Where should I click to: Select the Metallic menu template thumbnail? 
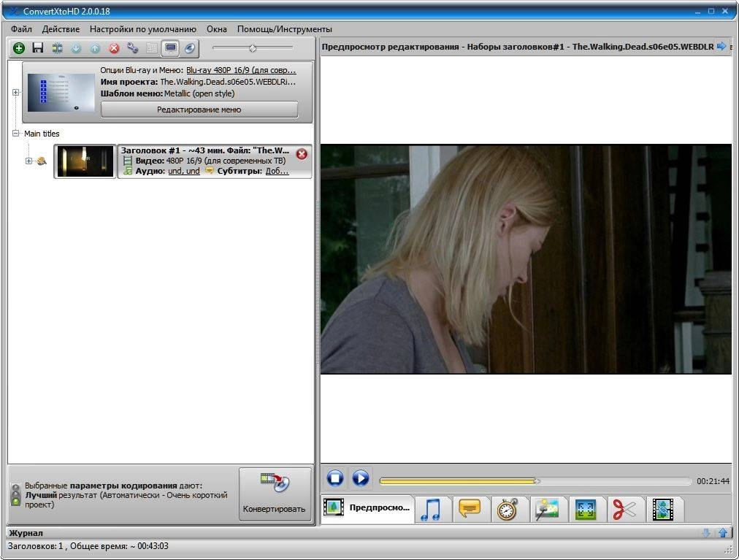pos(61,93)
